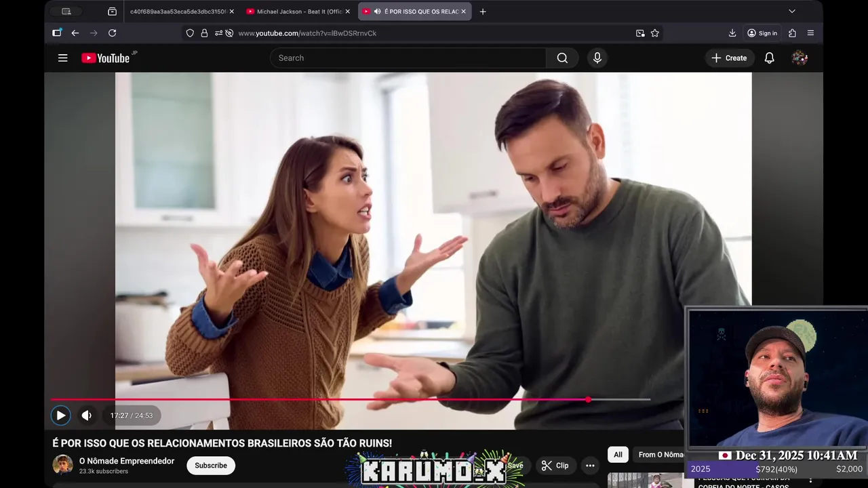Click the search magnifier button

tap(562, 58)
